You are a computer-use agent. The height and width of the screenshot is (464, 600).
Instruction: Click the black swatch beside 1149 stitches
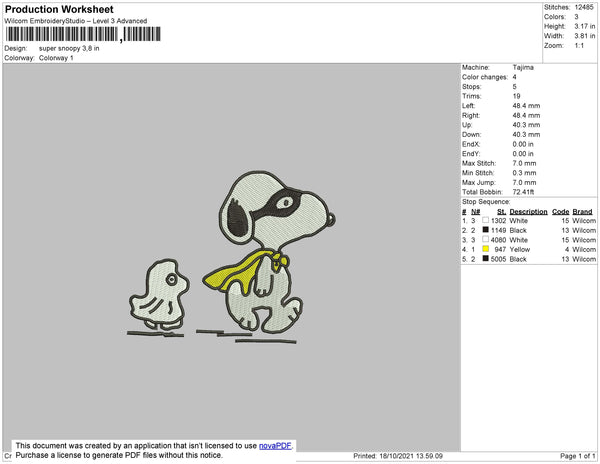coord(485,230)
